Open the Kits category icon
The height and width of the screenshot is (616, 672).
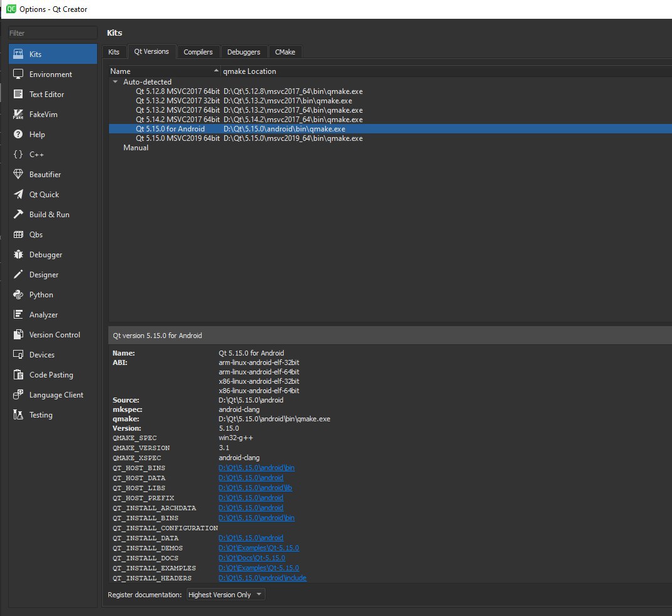pyautogui.click(x=18, y=54)
